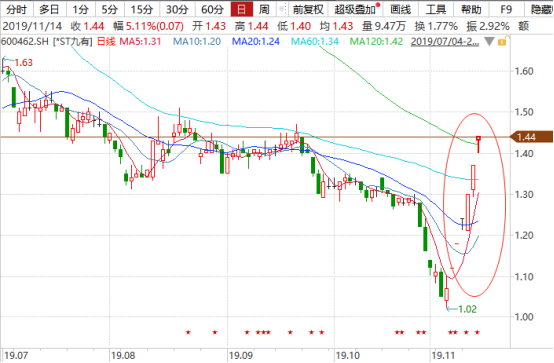Open the 帮助 help menu
The image size is (554, 363).
pos(471,9)
